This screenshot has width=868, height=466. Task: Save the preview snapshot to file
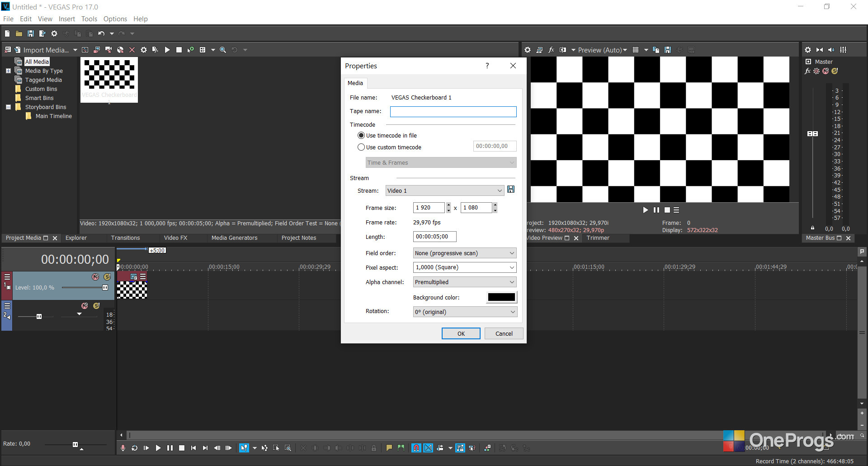[x=668, y=50]
